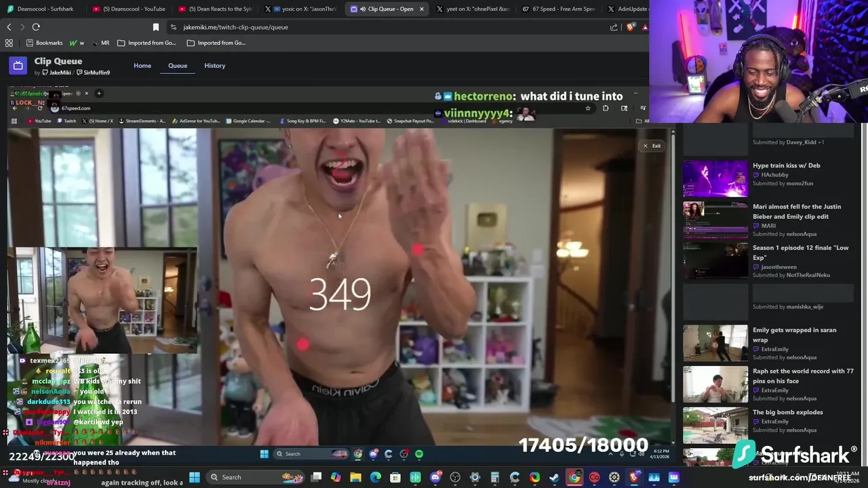This screenshot has height=488, width=868.
Task: Switch to the Deansocool - Surfshark tab
Action: pos(41,9)
